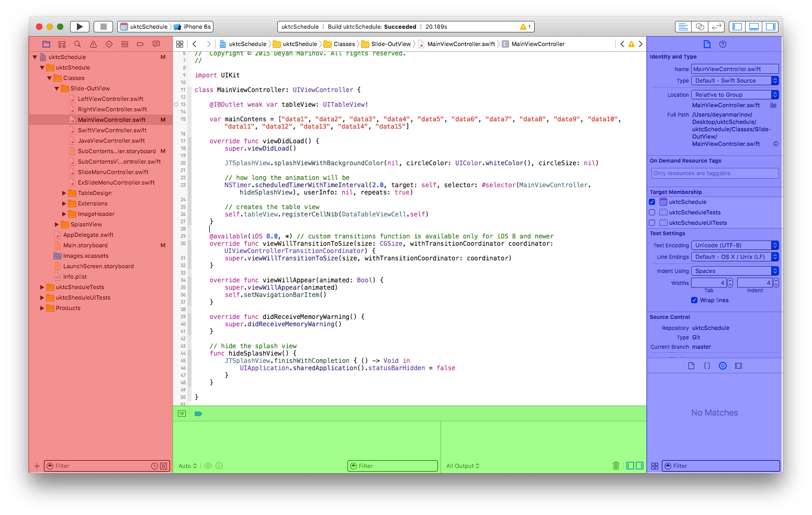Image resolution: width=812 pixels, height=515 pixels.
Task: Open Main.storyboard from the file list
Action: point(85,245)
